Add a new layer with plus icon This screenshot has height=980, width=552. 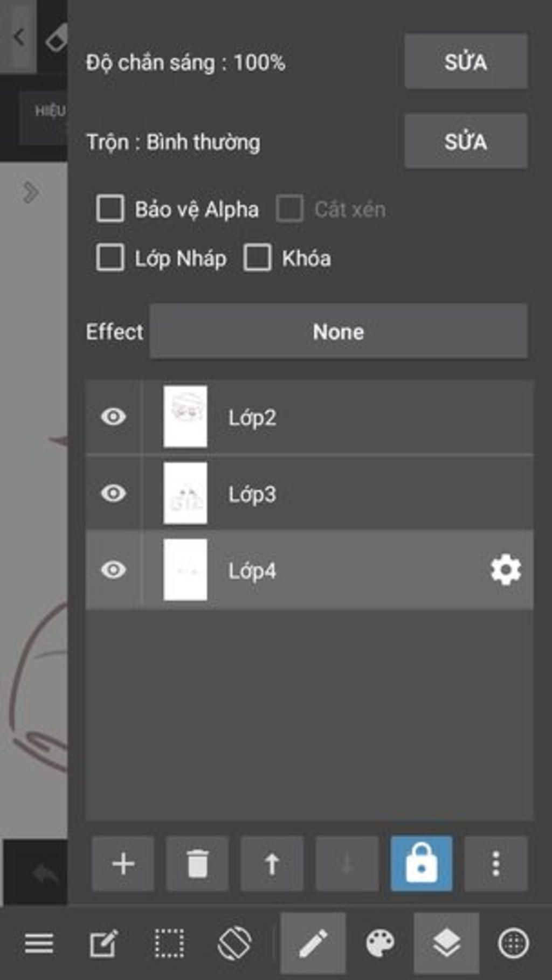(123, 864)
